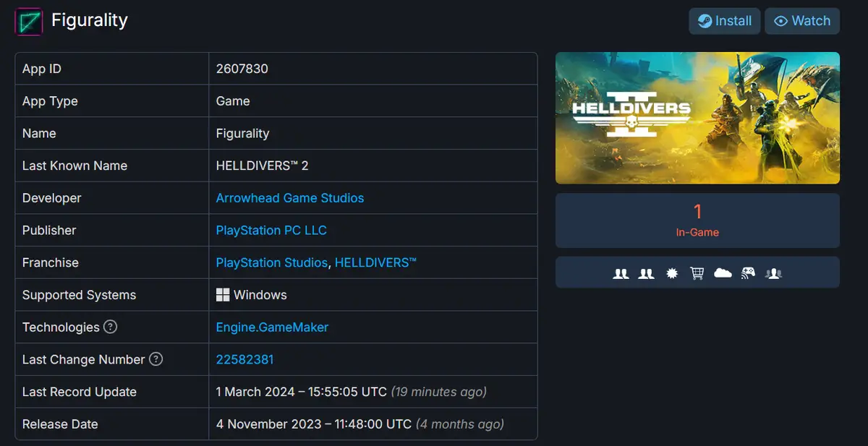Click the dimmed three-person Family Sharing icon
868x446 pixels.
coord(774,273)
